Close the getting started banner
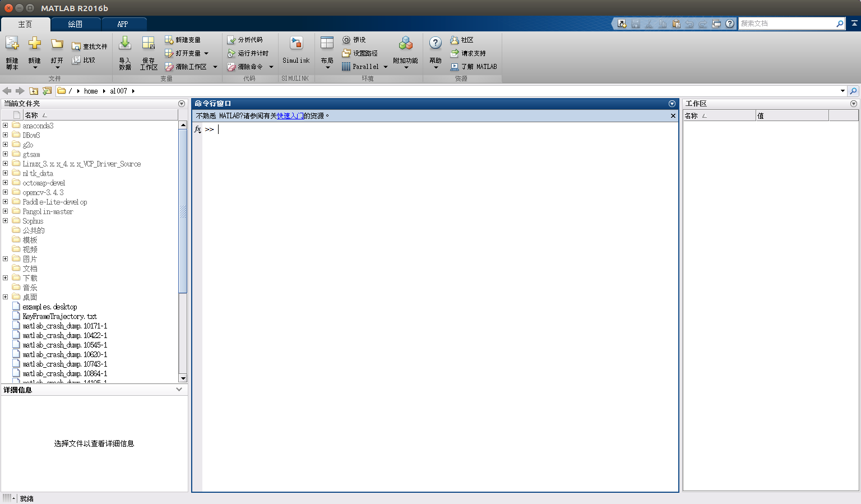The image size is (861, 504). tap(673, 115)
